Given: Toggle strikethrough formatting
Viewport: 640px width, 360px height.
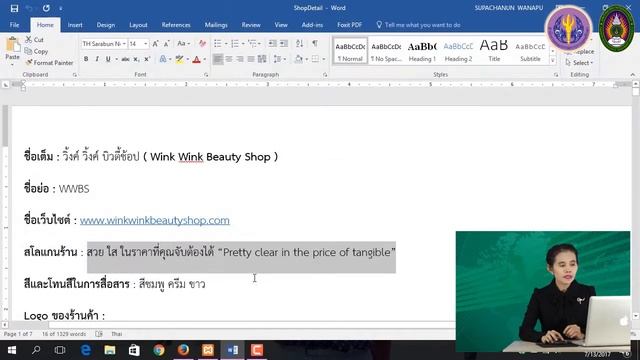Looking at the screenshot, I should (x=125, y=60).
